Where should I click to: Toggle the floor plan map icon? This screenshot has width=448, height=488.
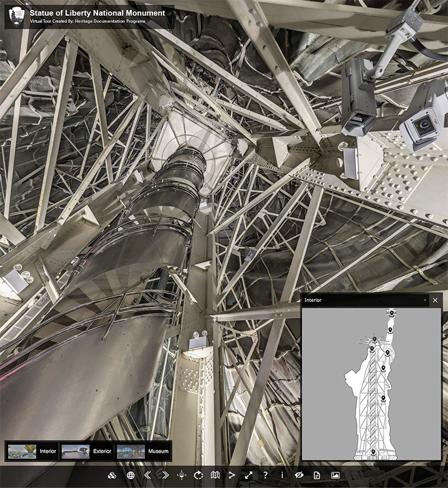[215, 475]
